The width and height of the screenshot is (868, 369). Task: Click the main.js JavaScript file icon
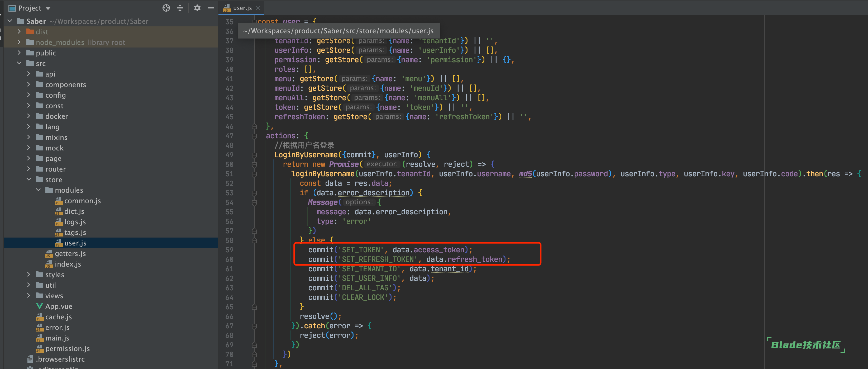(x=39, y=338)
